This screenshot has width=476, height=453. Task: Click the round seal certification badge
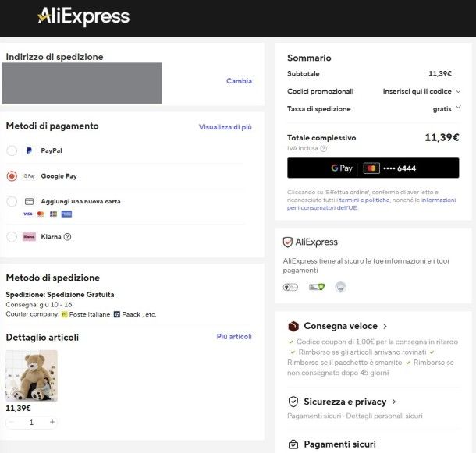[340, 287]
